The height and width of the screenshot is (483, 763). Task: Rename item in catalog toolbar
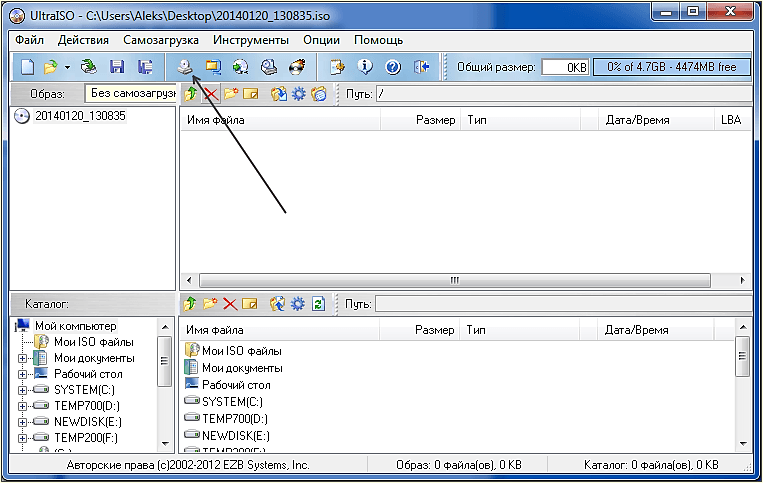(x=250, y=304)
